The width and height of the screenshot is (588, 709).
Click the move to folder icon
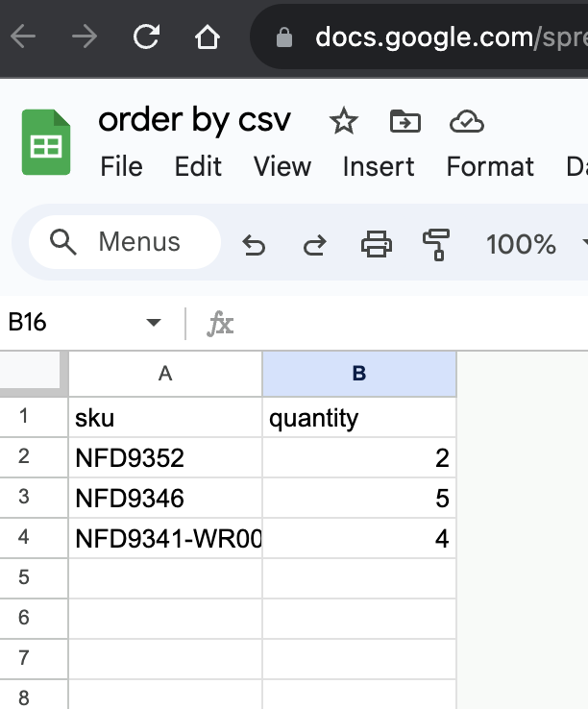(404, 122)
